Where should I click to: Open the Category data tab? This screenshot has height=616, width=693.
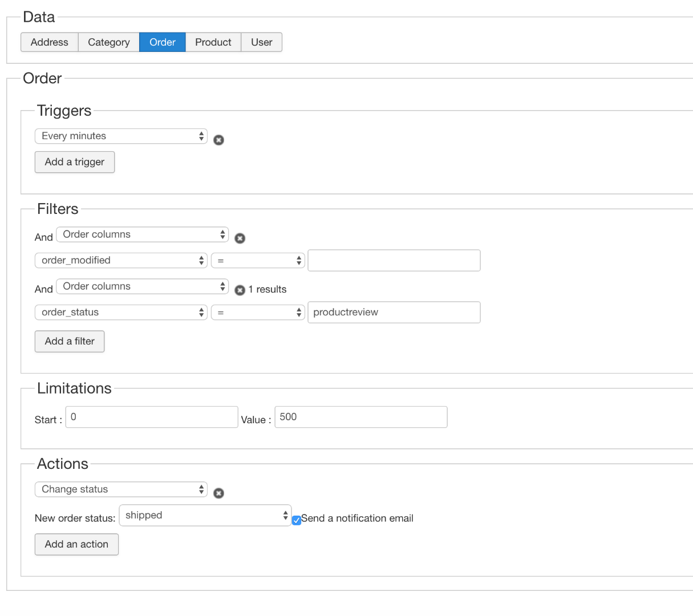[x=109, y=42]
